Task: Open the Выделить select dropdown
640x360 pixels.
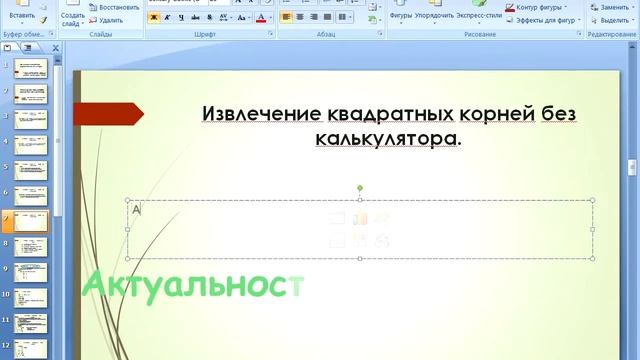Action: [x=612, y=20]
